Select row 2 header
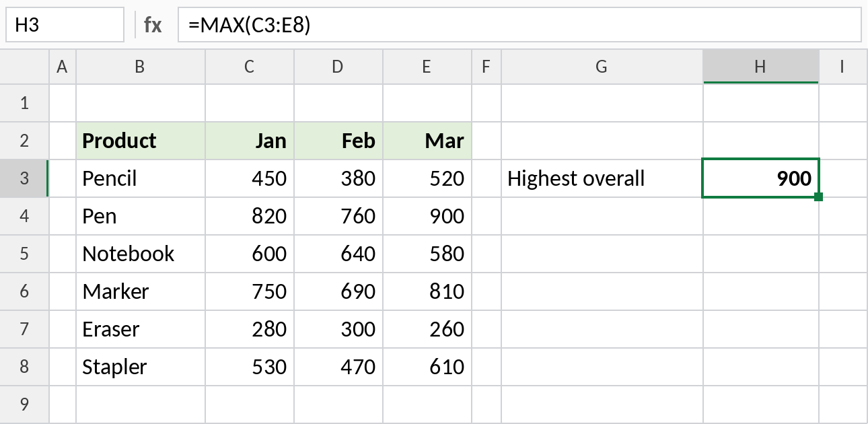The height and width of the screenshot is (424, 868). click(24, 141)
